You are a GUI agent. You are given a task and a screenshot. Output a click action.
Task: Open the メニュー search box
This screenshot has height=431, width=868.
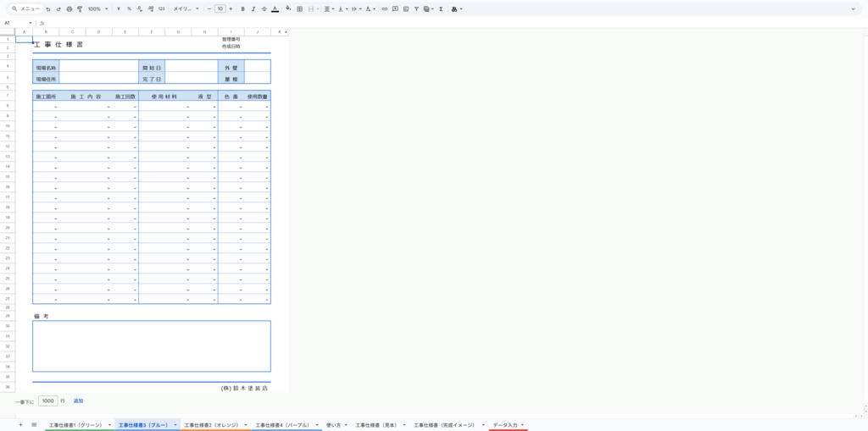click(25, 8)
